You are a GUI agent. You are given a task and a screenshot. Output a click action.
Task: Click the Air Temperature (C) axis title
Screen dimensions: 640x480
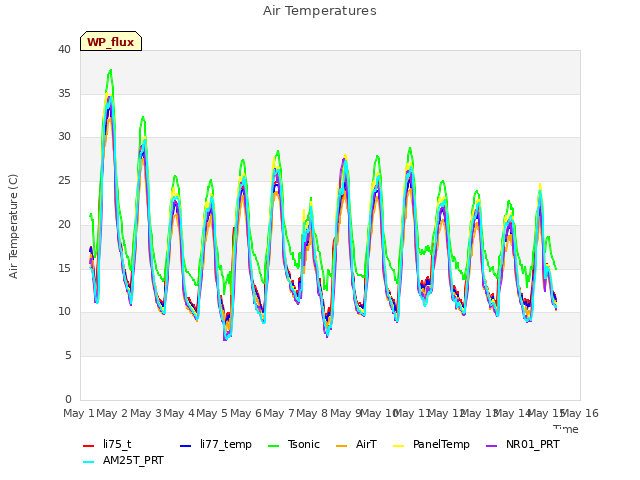click(x=13, y=227)
